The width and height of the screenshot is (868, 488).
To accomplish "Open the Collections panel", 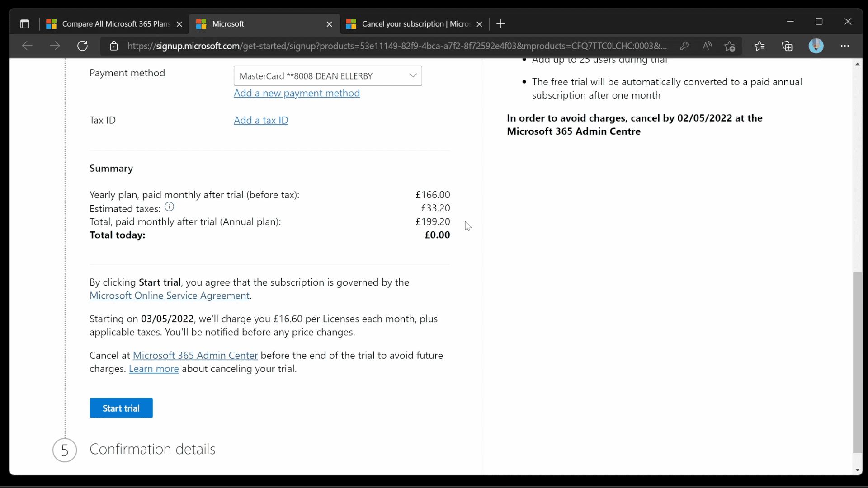I will 788,46.
